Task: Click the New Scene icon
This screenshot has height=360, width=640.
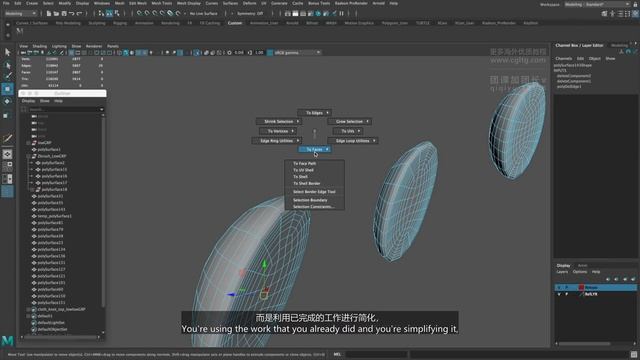Action: pos(49,13)
